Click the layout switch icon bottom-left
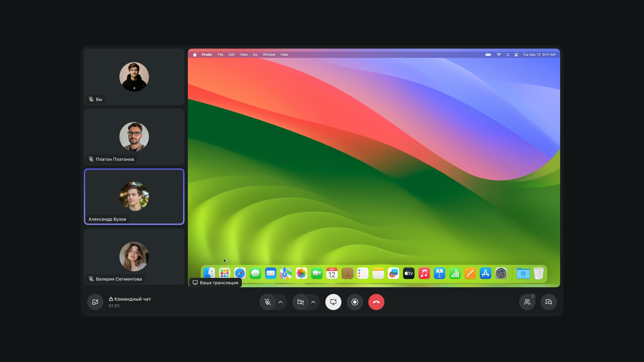The image size is (644, 362). [x=95, y=302]
